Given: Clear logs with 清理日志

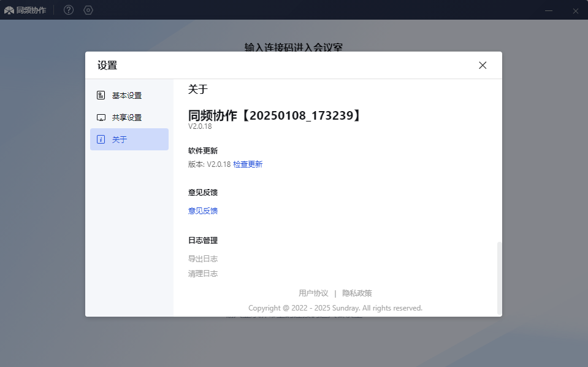Looking at the screenshot, I should click(203, 274).
